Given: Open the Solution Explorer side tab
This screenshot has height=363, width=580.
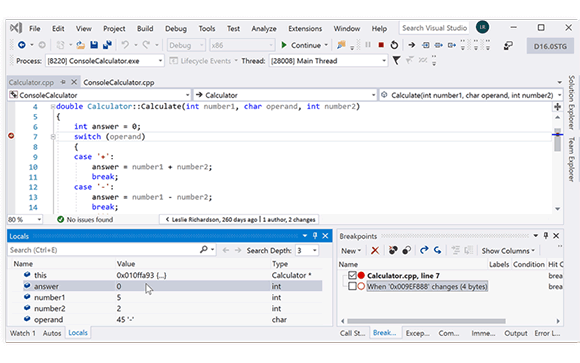Looking at the screenshot, I should point(571,102).
